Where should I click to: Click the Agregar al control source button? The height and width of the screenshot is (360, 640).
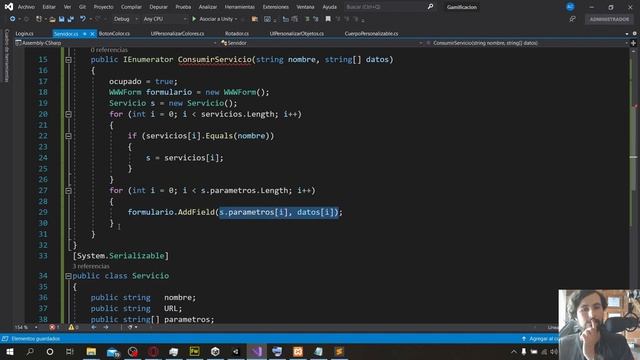(540, 339)
